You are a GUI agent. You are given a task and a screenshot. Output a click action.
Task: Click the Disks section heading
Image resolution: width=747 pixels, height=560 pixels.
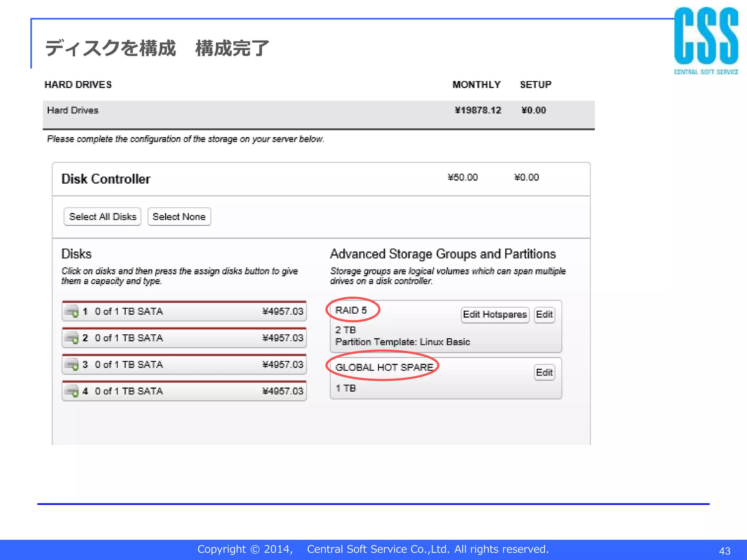pyautogui.click(x=76, y=254)
